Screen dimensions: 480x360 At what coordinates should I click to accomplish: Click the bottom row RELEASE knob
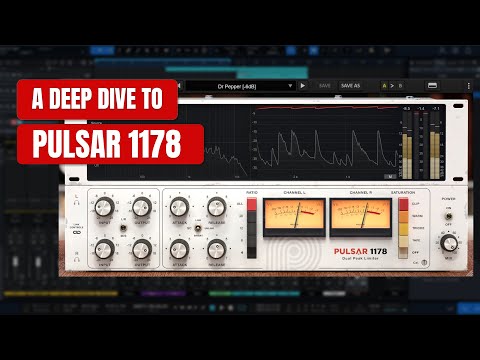[217, 249]
